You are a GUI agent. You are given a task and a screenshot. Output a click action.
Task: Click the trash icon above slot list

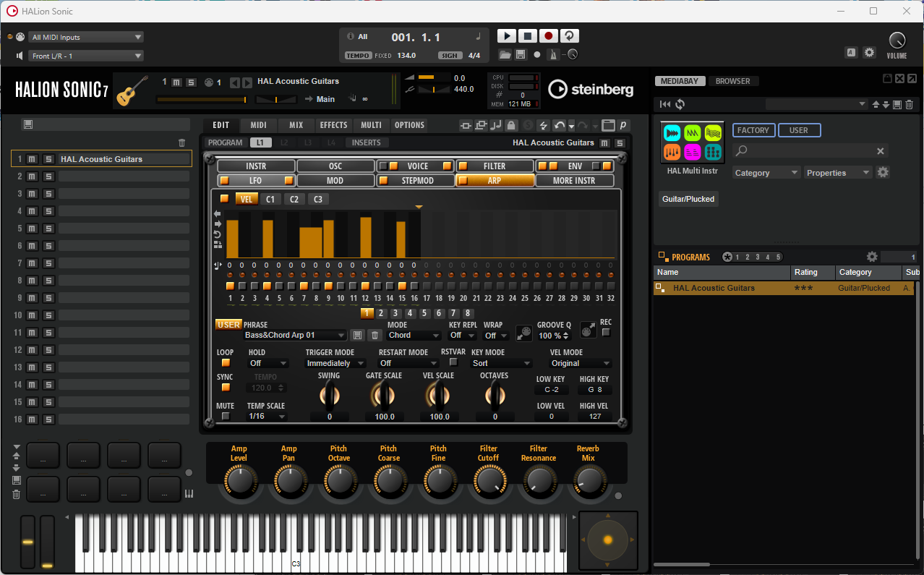point(182,143)
